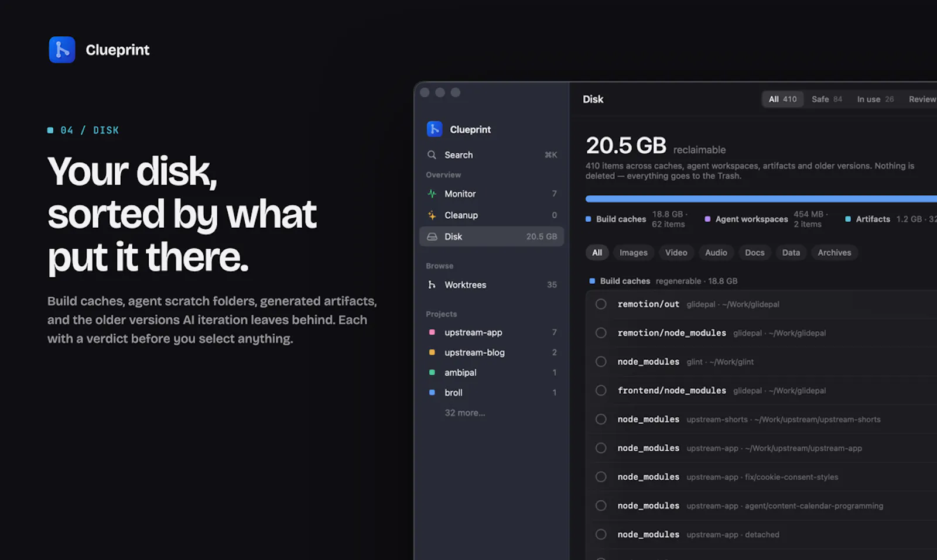This screenshot has height=560, width=937.
Task: Click the Cleanup sparkle icon
Action: tap(432, 215)
